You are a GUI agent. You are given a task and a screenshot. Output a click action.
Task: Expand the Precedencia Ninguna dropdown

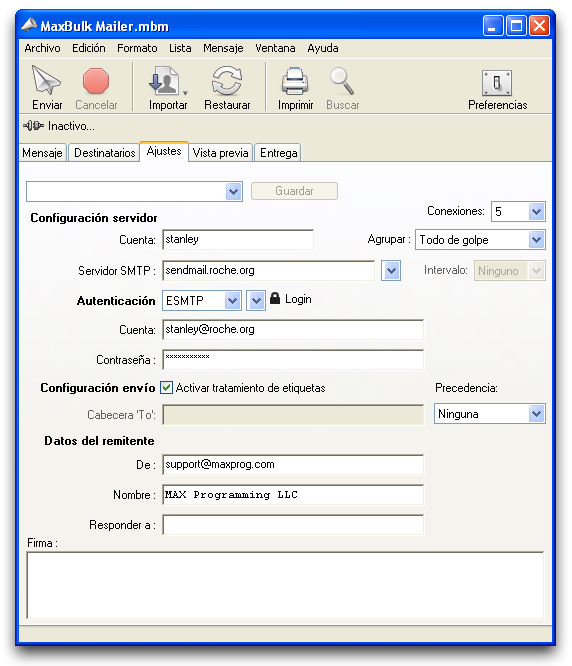click(536, 414)
